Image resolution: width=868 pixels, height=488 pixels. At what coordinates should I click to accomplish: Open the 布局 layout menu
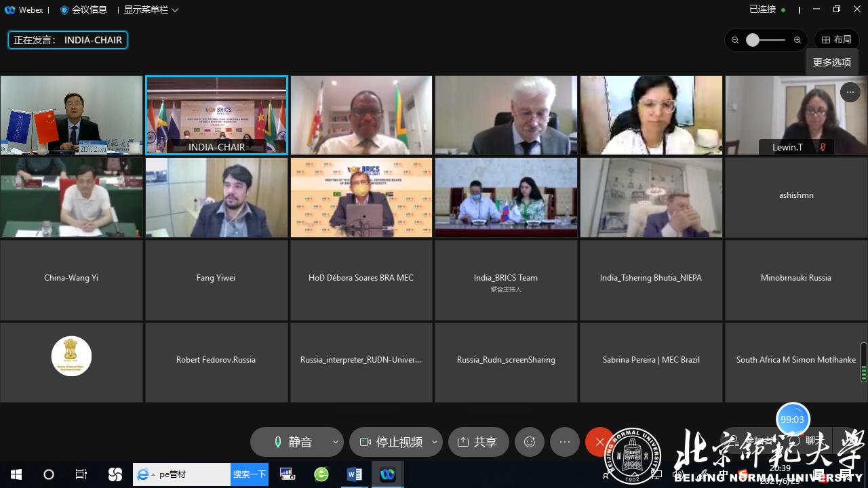(x=836, y=40)
